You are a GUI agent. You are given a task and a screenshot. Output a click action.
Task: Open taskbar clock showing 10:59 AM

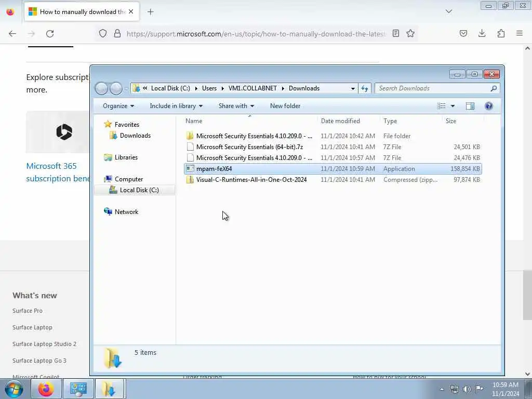(505, 389)
